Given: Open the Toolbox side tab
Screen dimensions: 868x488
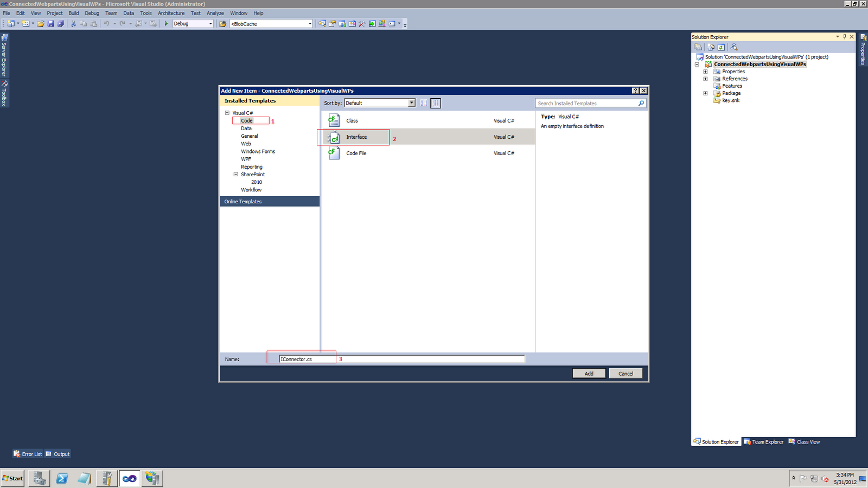Looking at the screenshot, I should point(4,93).
